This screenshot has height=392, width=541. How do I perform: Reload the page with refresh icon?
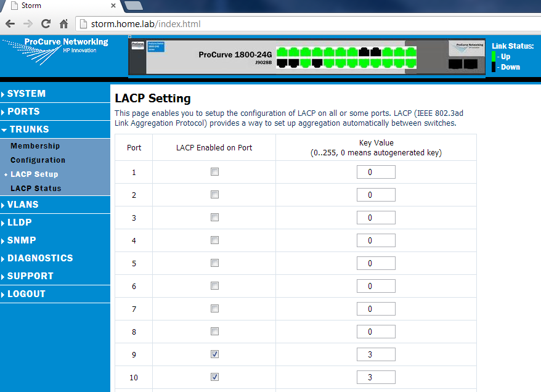[46, 24]
